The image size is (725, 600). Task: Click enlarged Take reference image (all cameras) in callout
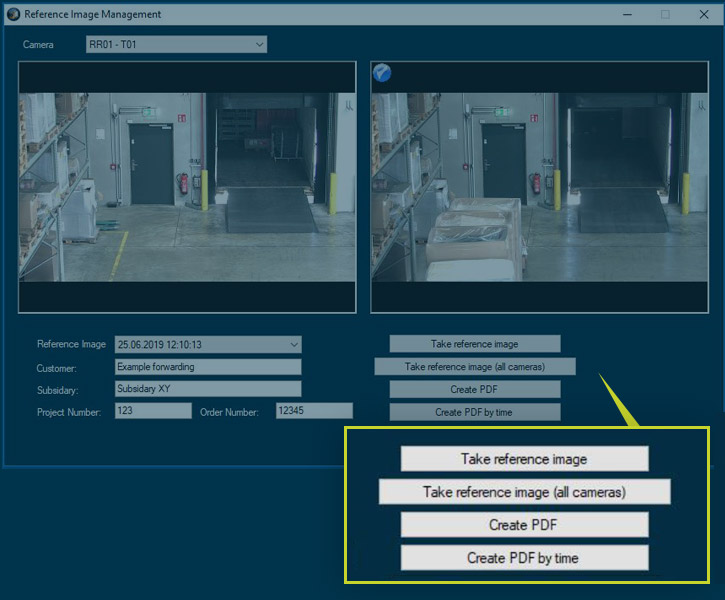(524, 492)
